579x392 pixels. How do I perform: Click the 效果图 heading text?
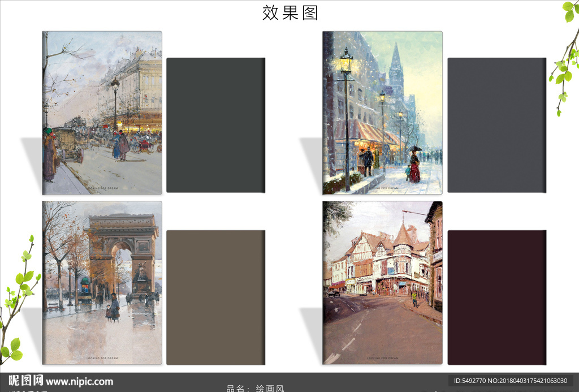[290, 13]
